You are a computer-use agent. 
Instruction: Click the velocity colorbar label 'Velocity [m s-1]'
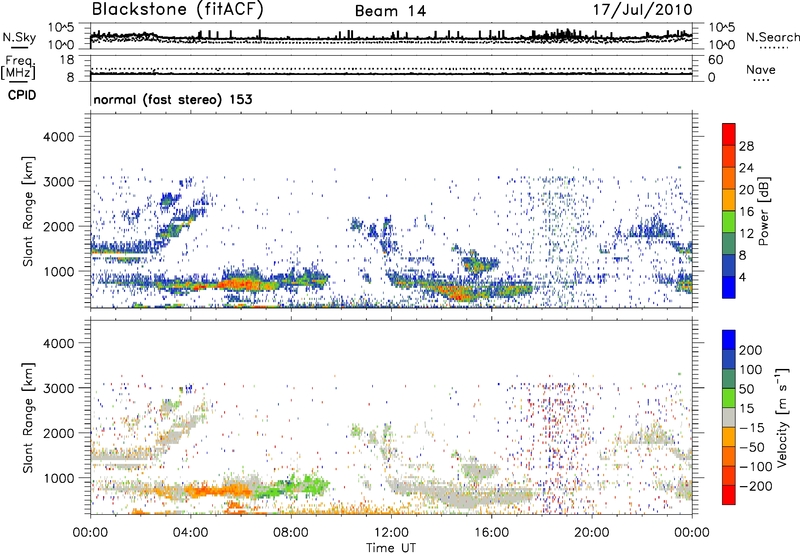tap(782, 417)
